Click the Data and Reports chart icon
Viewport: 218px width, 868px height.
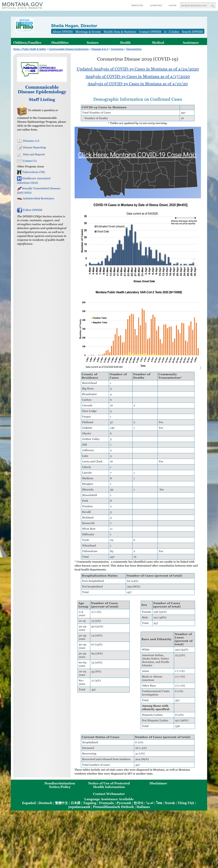[x=20, y=154]
